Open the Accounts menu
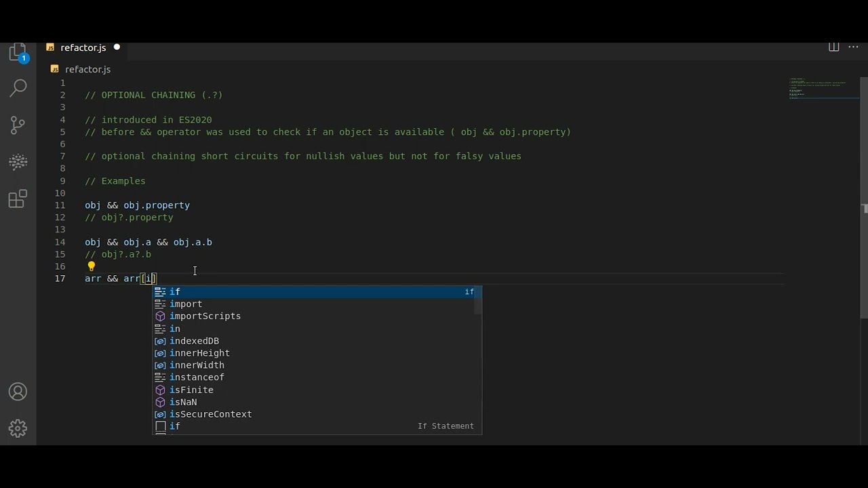This screenshot has width=868, height=488. point(18,392)
